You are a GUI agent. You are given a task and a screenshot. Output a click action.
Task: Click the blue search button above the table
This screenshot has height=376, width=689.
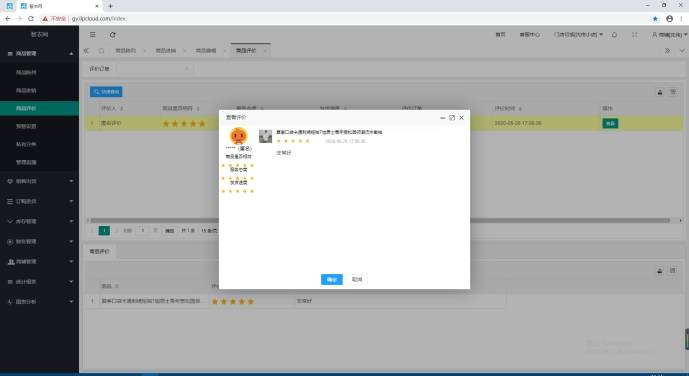point(106,92)
